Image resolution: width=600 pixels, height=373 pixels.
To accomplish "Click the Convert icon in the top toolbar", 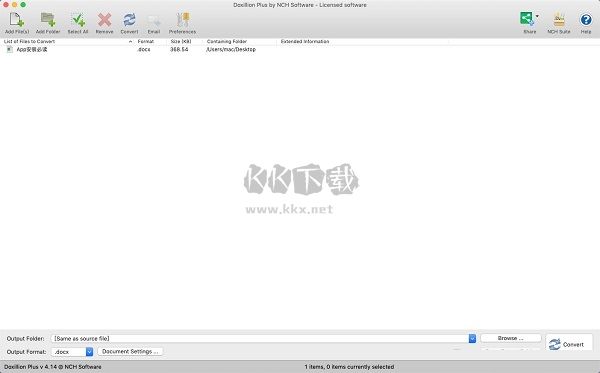I will [129, 20].
